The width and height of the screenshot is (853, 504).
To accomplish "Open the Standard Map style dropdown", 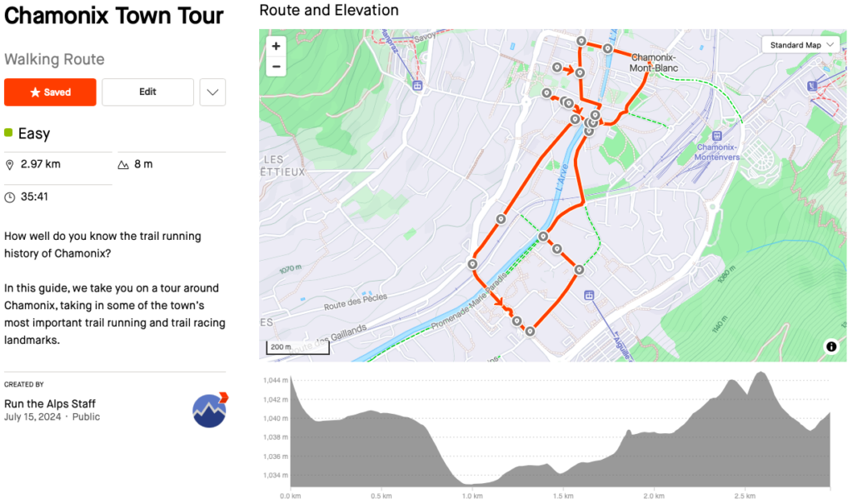I will (801, 45).
